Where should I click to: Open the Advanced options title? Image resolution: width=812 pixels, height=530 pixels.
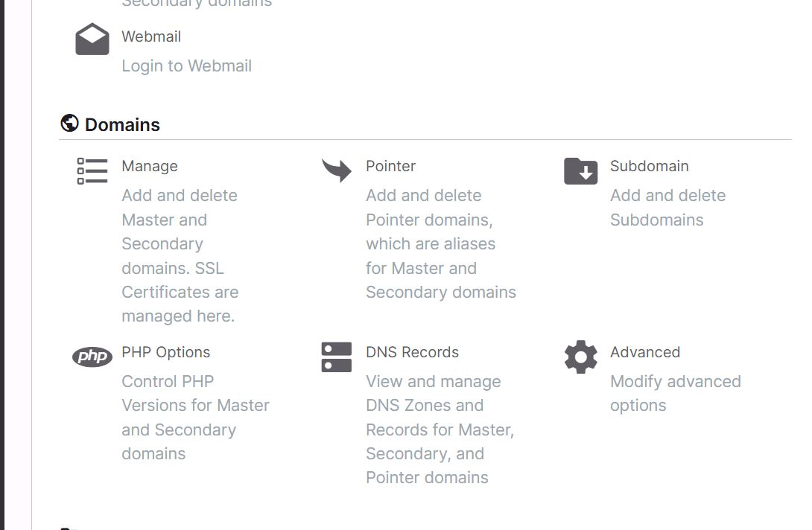(x=644, y=352)
